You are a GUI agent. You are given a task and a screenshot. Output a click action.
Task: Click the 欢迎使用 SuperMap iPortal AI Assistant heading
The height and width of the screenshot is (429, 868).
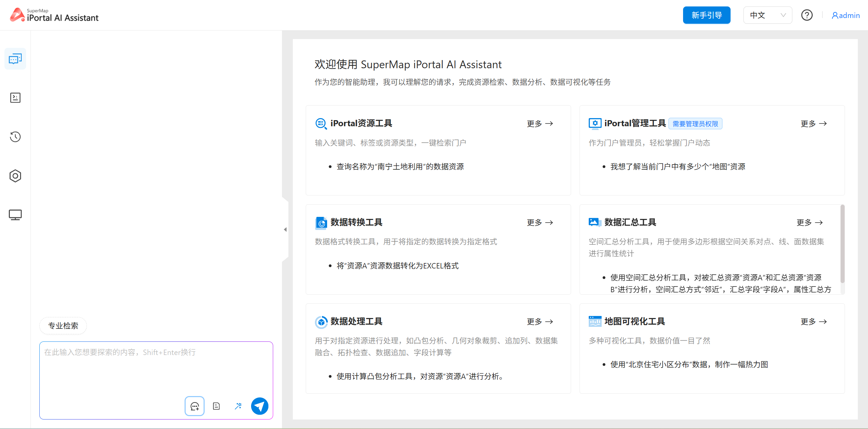coord(408,64)
